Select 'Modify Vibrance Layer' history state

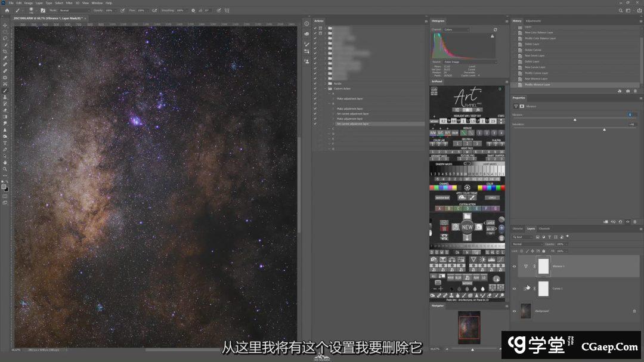coord(537,85)
